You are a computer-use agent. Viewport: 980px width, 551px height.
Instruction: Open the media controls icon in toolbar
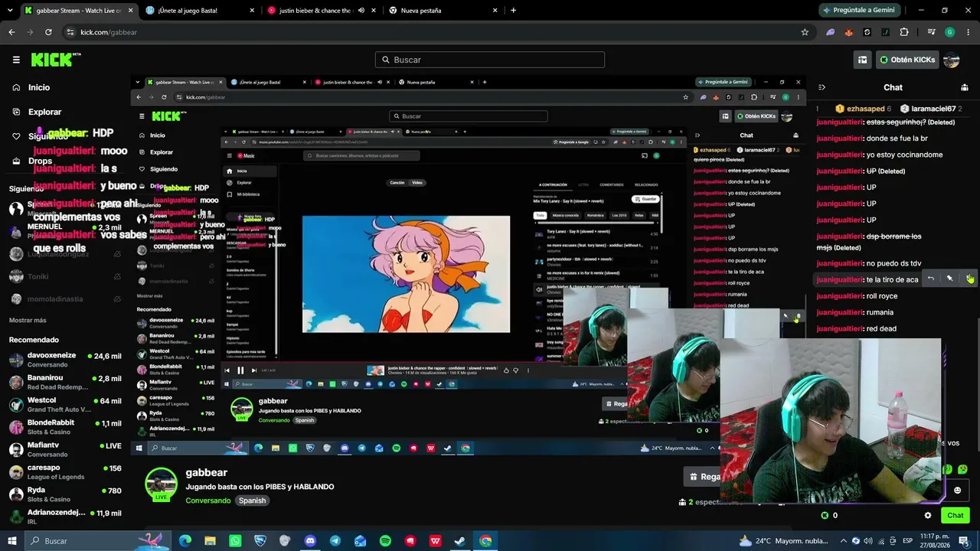tap(931, 32)
